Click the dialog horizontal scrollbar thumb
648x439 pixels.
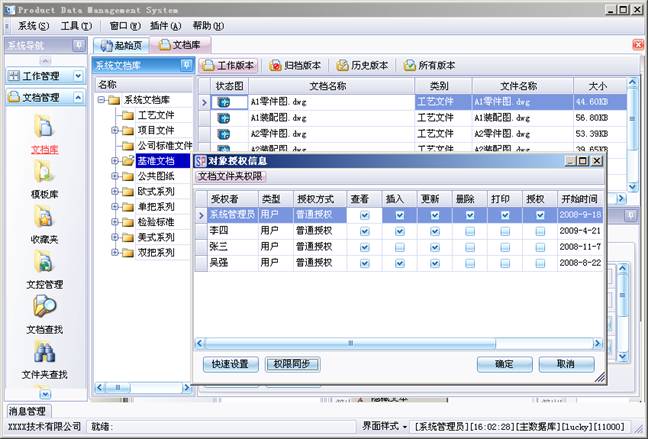pos(350,343)
